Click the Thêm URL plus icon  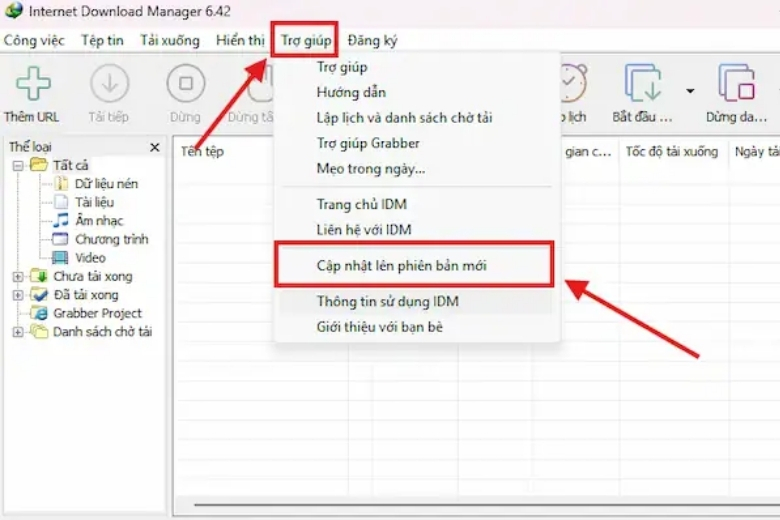pos(33,83)
